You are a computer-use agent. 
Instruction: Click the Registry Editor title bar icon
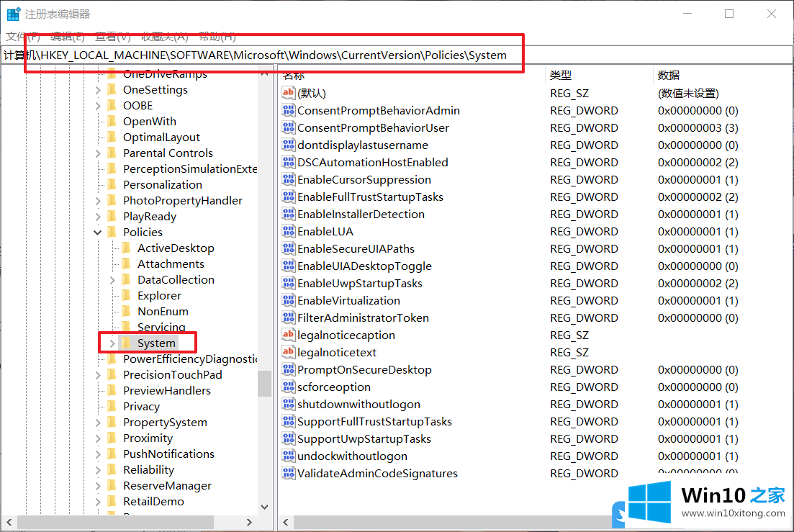tap(14, 14)
